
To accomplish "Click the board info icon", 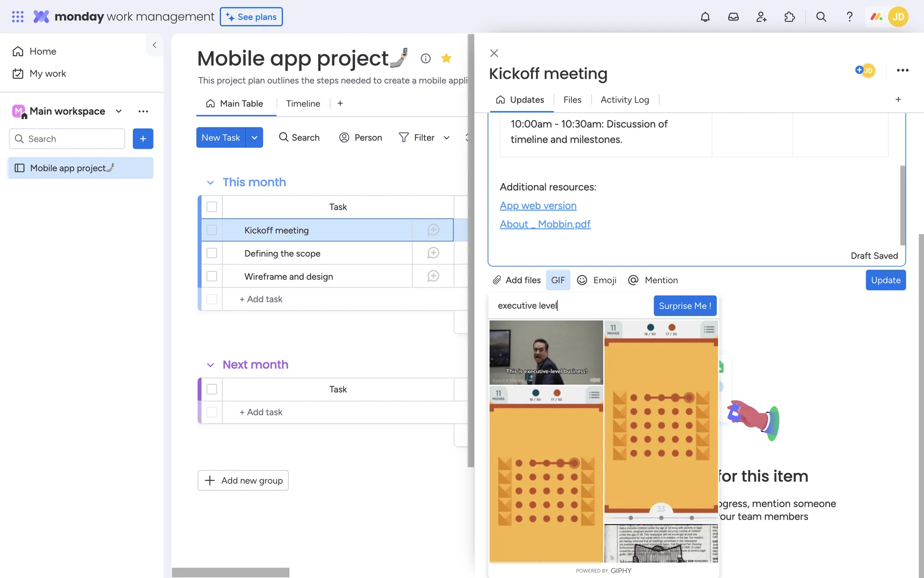I will [425, 58].
